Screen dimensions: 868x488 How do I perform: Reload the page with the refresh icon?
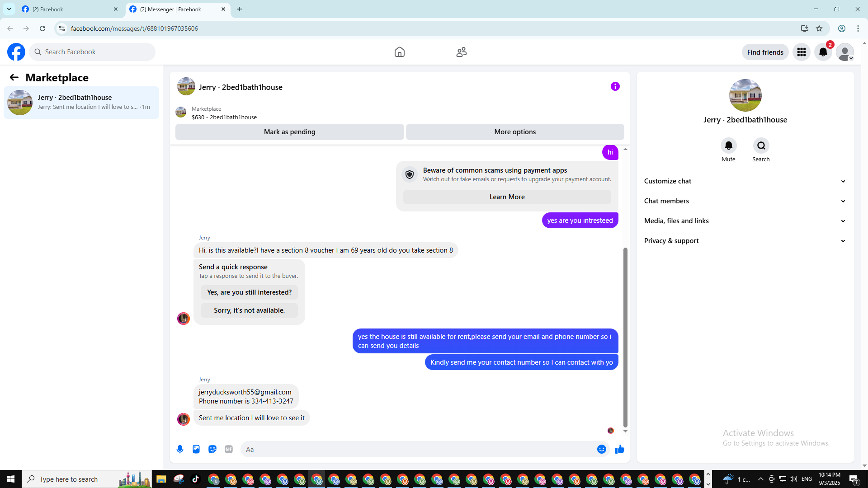click(42, 28)
